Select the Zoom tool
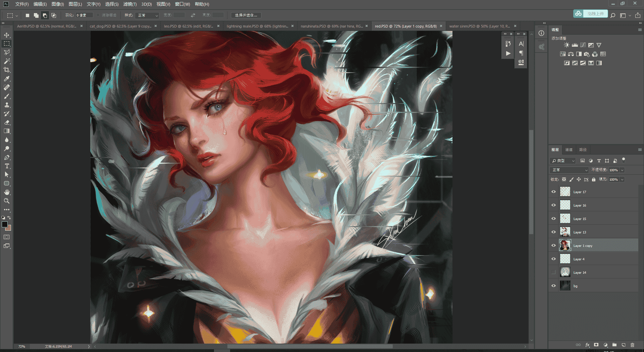Viewport: 644px width, 352px height. click(x=7, y=201)
